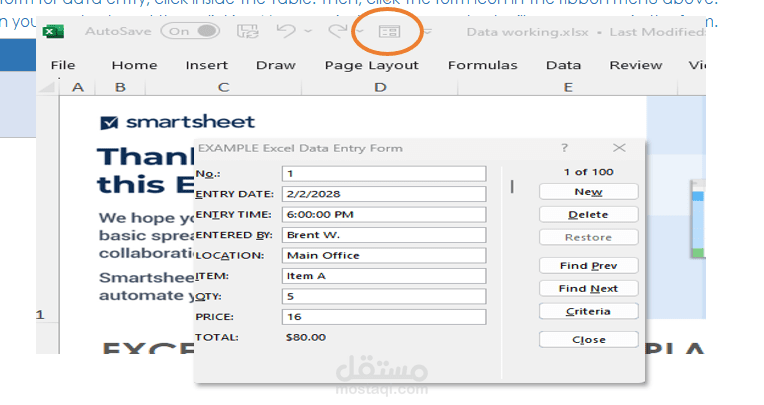Click the QTY field showing 5
764x405 pixels.
click(x=384, y=296)
